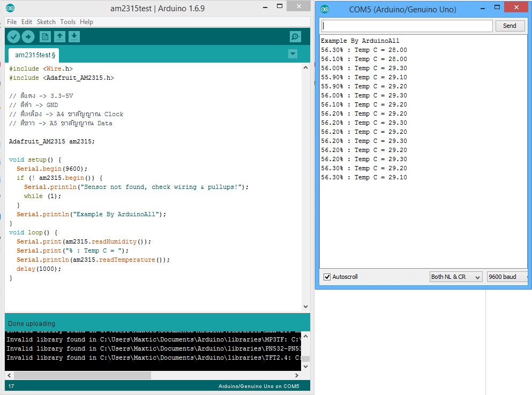Click the "Serial.begin(9600);" line

click(52, 169)
